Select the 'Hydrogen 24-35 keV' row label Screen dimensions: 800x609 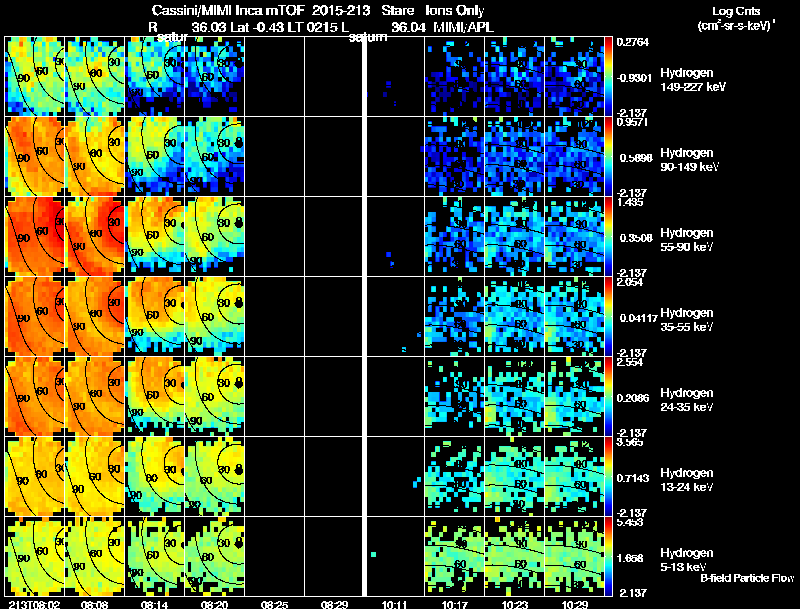687,400
